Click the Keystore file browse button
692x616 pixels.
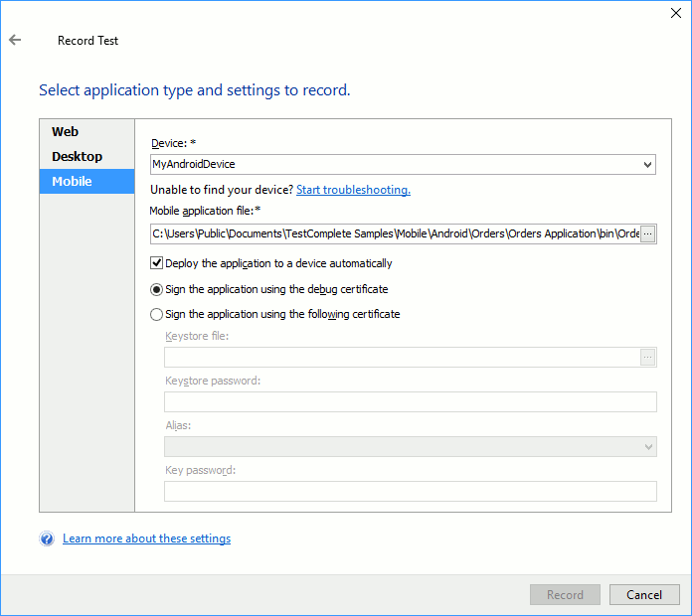[x=647, y=358]
